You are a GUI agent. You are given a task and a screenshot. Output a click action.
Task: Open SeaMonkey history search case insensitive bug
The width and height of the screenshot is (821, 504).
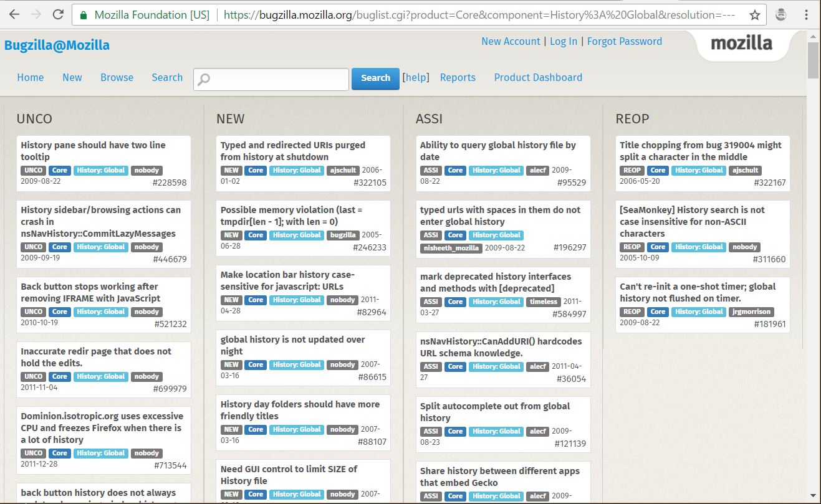click(692, 222)
